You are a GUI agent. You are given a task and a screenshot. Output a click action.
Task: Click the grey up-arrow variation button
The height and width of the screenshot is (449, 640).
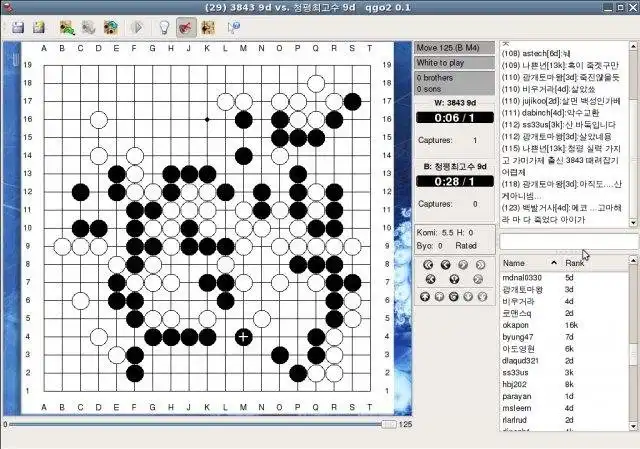pos(439,297)
